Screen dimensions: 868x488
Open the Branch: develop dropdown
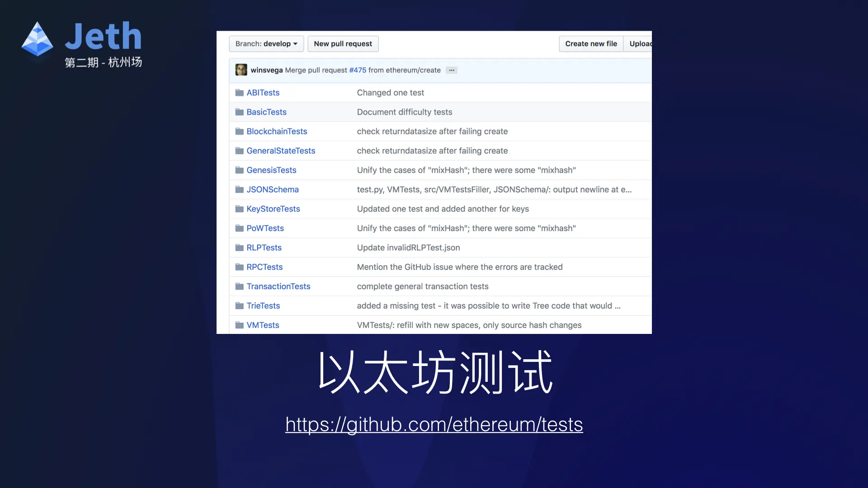tap(266, 44)
